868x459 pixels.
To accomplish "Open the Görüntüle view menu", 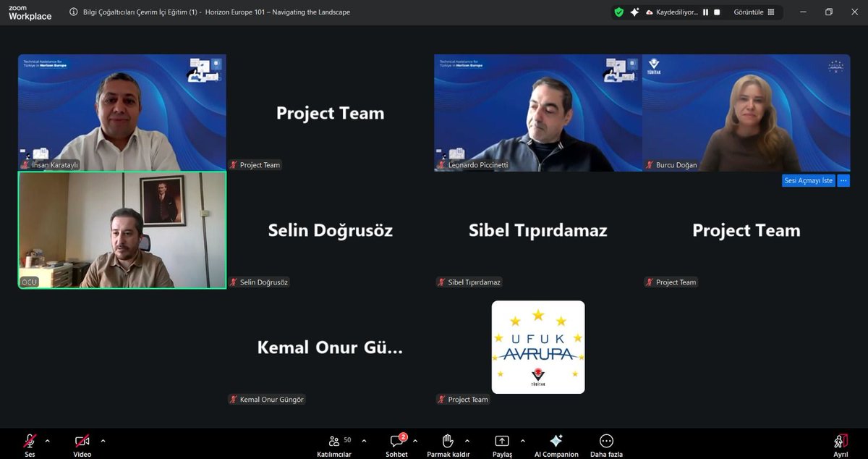I will 754,12.
